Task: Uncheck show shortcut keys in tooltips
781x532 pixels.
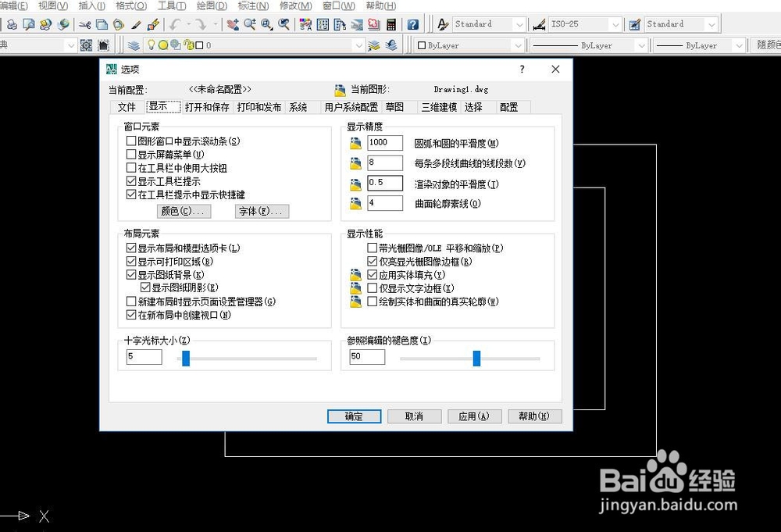Action: click(131, 195)
